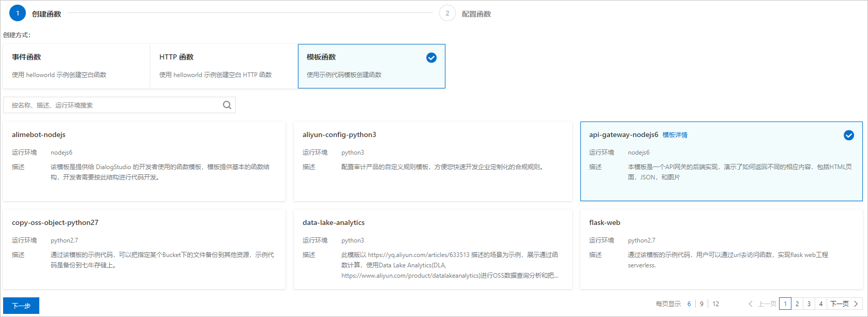The height and width of the screenshot is (317, 868).
Task: Click step 1 circle 创建函数
Action: pyautogui.click(x=18, y=13)
